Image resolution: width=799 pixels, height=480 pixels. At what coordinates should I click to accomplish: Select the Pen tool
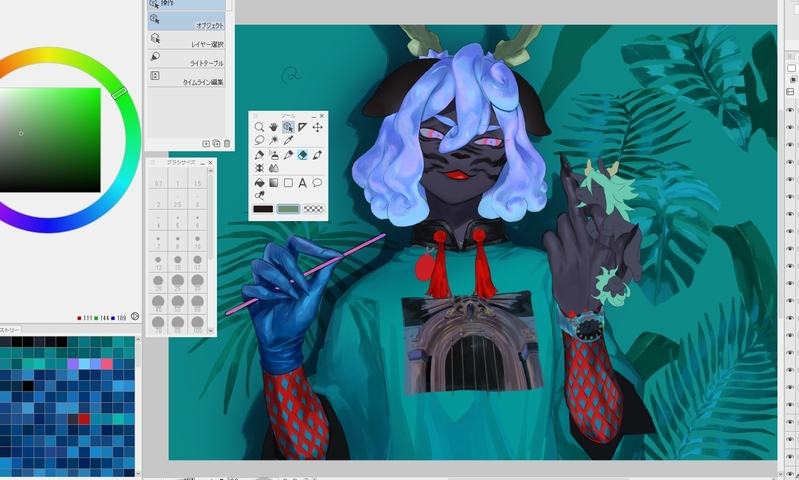coord(259,155)
